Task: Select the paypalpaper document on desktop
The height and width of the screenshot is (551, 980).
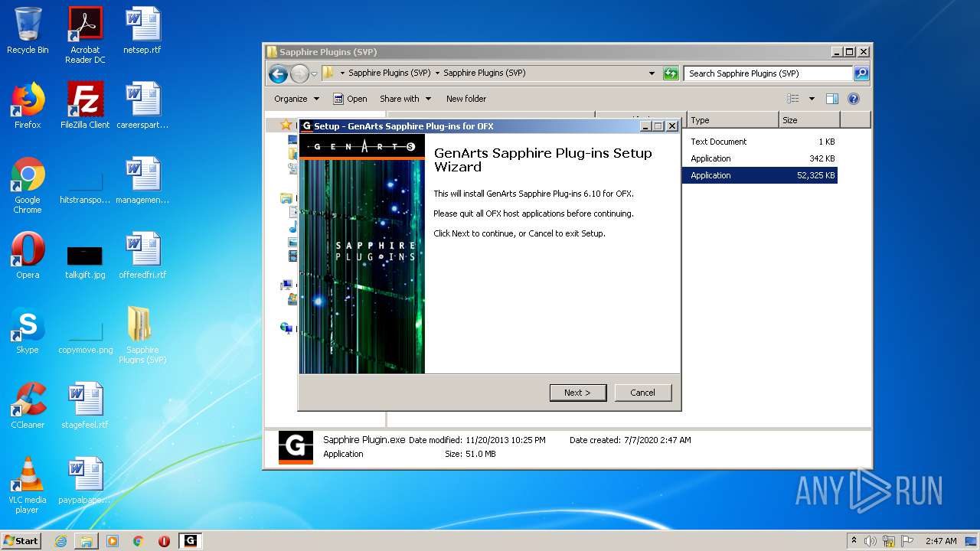Action: click(85, 481)
